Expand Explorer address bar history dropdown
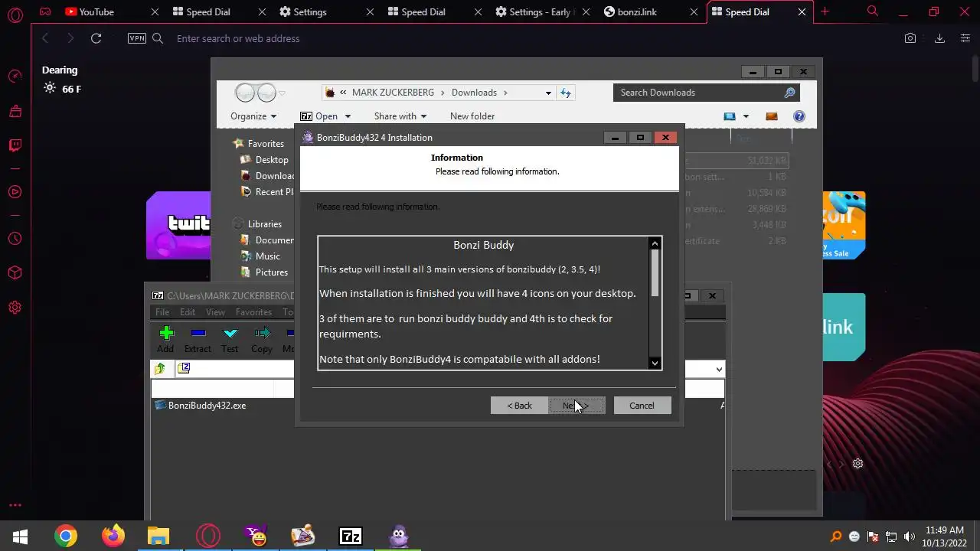This screenshot has width=980, height=551. click(x=548, y=93)
